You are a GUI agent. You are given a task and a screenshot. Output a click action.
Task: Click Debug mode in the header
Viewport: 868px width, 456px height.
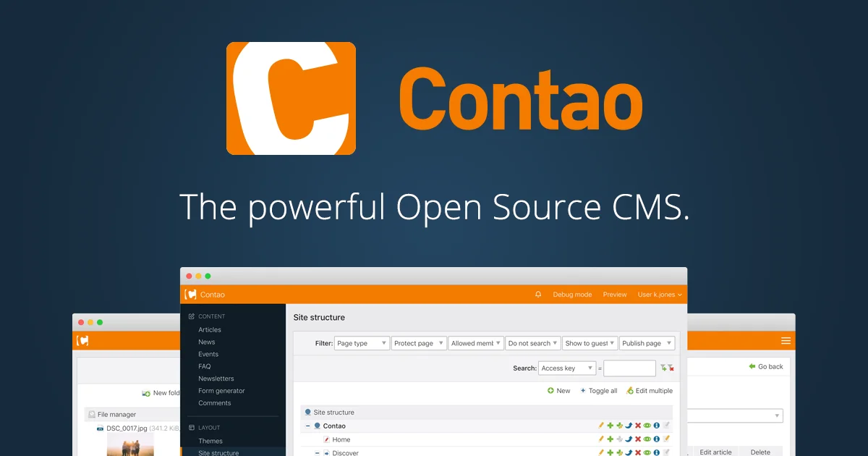(x=572, y=295)
